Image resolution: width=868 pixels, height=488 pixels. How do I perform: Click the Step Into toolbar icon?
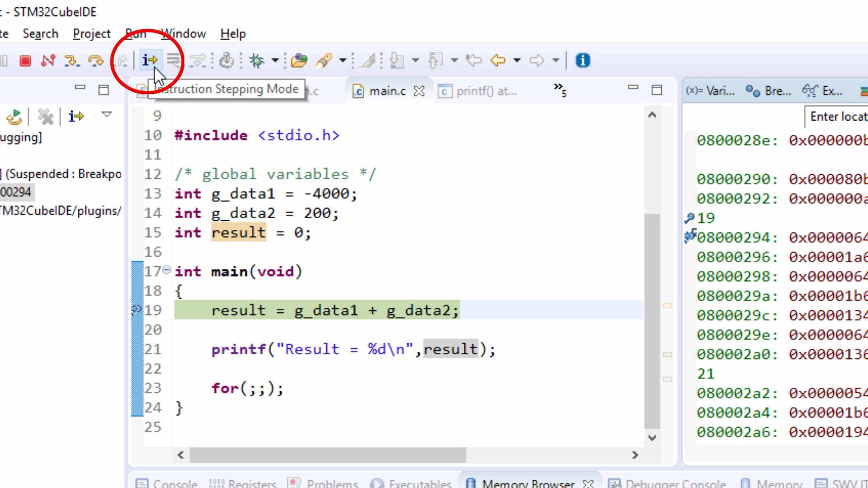[72, 61]
